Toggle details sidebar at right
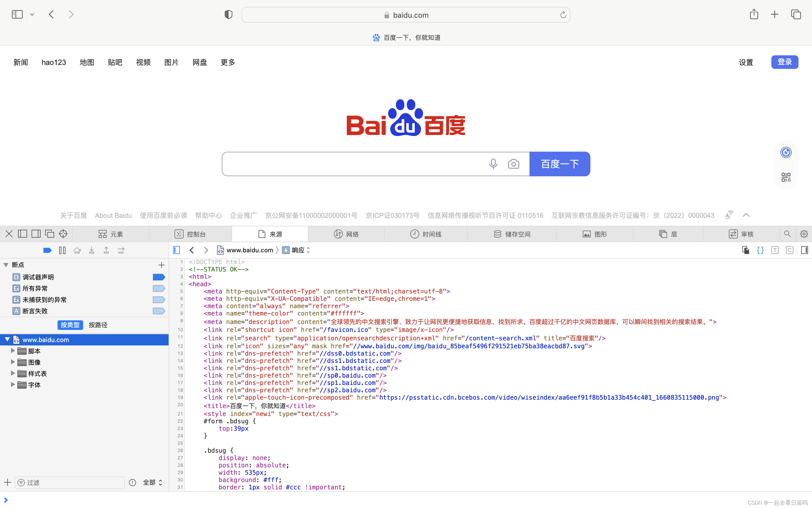Screen dimensions: 812x508 point(804,250)
